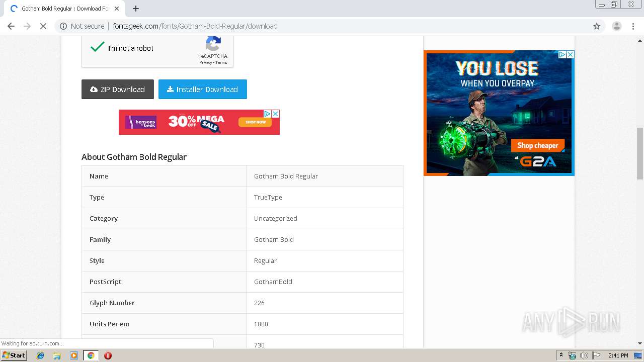644x362 pixels.
Task: Click the volume speaker tray icon
Action: coord(584,355)
